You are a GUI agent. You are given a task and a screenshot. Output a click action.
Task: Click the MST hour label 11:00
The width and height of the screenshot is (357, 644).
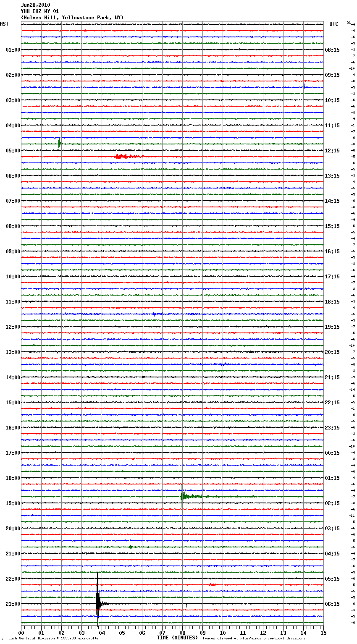tap(13, 302)
